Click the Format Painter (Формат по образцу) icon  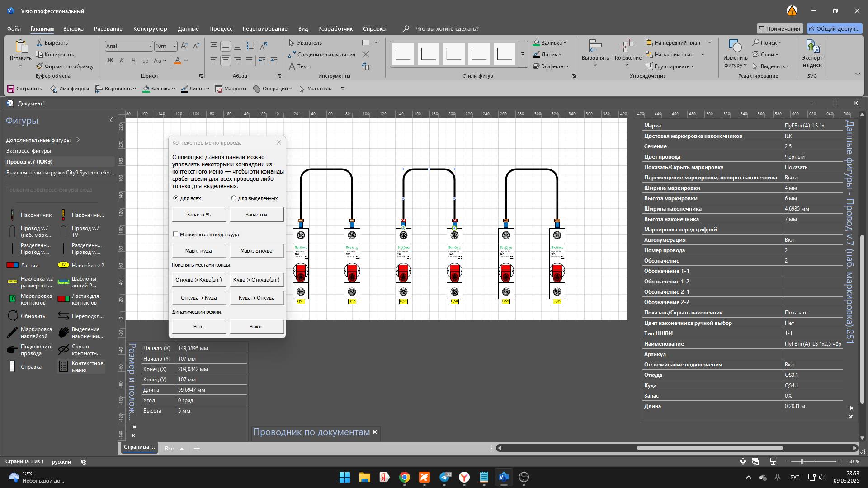[x=39, y=66]
